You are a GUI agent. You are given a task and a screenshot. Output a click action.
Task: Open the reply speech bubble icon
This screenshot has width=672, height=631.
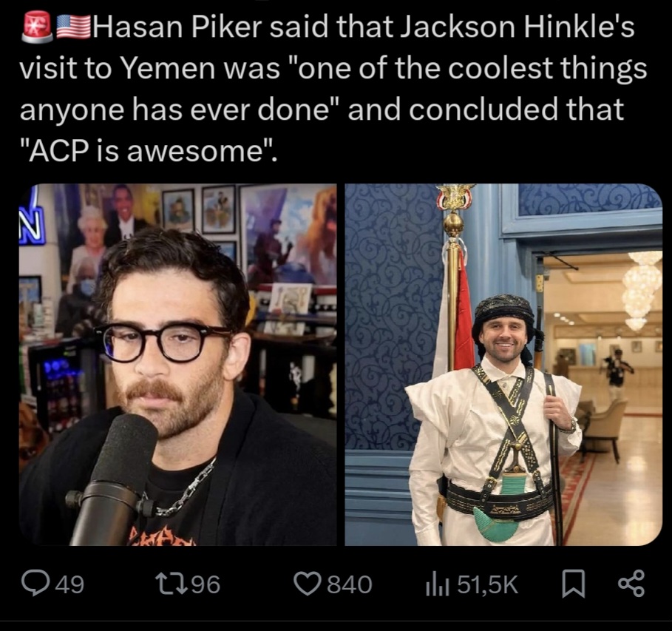click(x=35, y=584)
